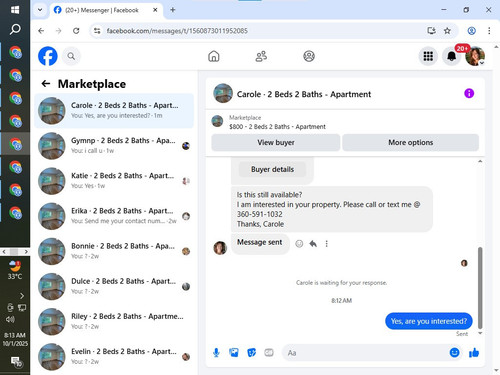The image size is (500, 375).
Task: Close the Messenger | Facebook tab
Action: click(155, 10)
